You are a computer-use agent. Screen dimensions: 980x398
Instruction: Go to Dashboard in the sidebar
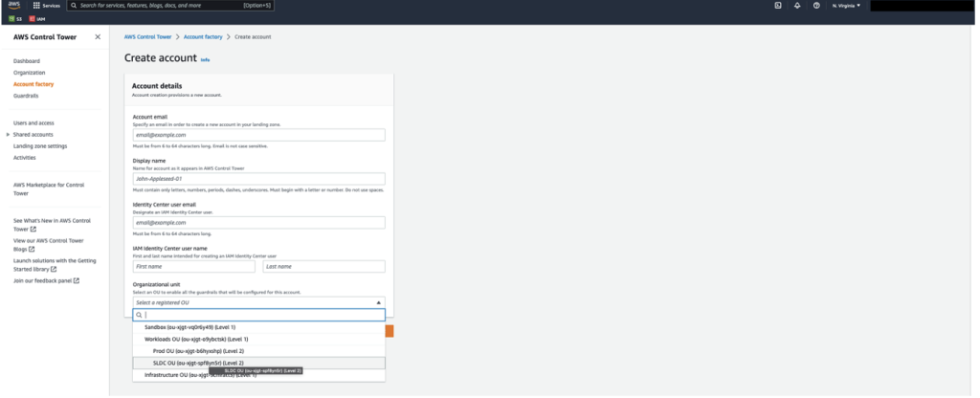pyautogui.click(x=26, y=61)
